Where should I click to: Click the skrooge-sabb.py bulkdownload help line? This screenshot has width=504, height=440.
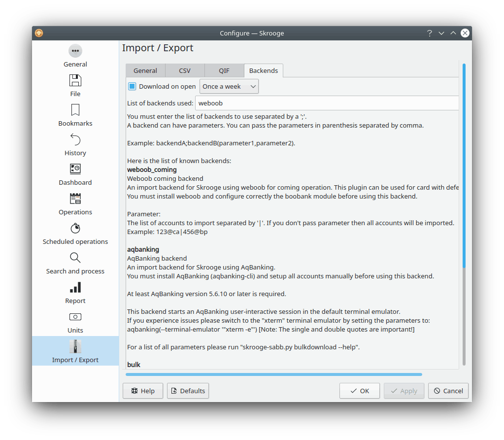[243, 347]
